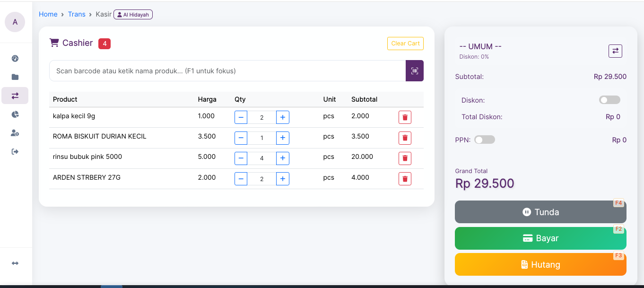
Task: Remove ROMA BISKUIT DURIAN KECIL row
Action: click(x=405, y=138)
